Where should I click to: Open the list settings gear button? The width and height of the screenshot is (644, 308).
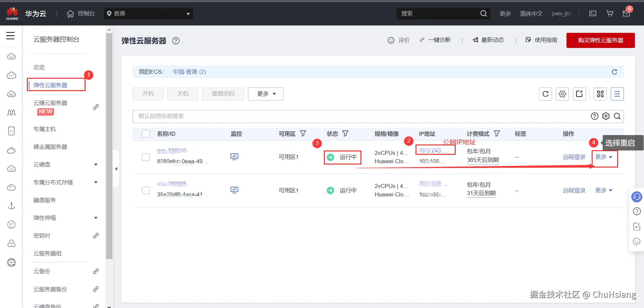(x=562, y=94)
